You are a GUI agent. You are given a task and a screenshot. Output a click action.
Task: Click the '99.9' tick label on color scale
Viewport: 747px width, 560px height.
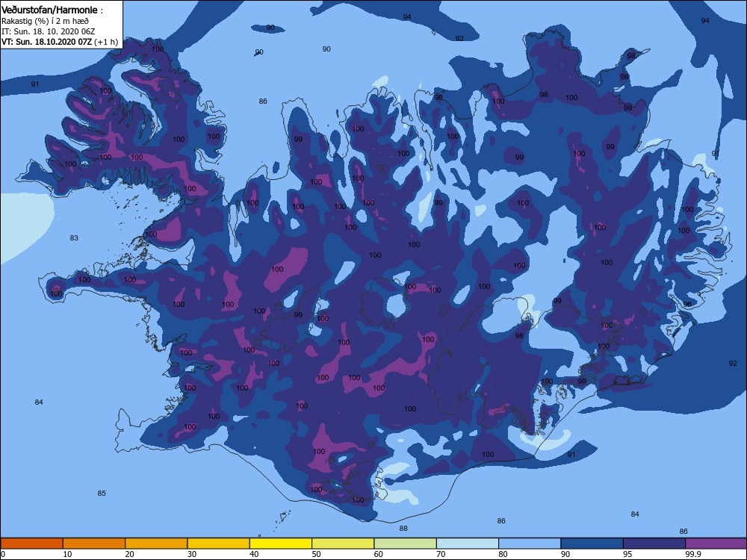[692, 554]
